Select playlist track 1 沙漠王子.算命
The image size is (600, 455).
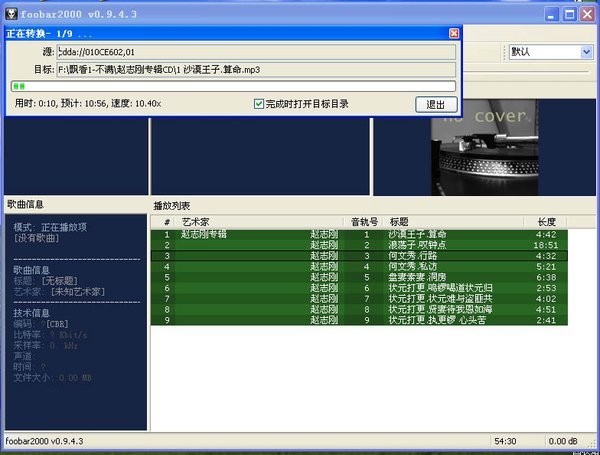(359, 235)
